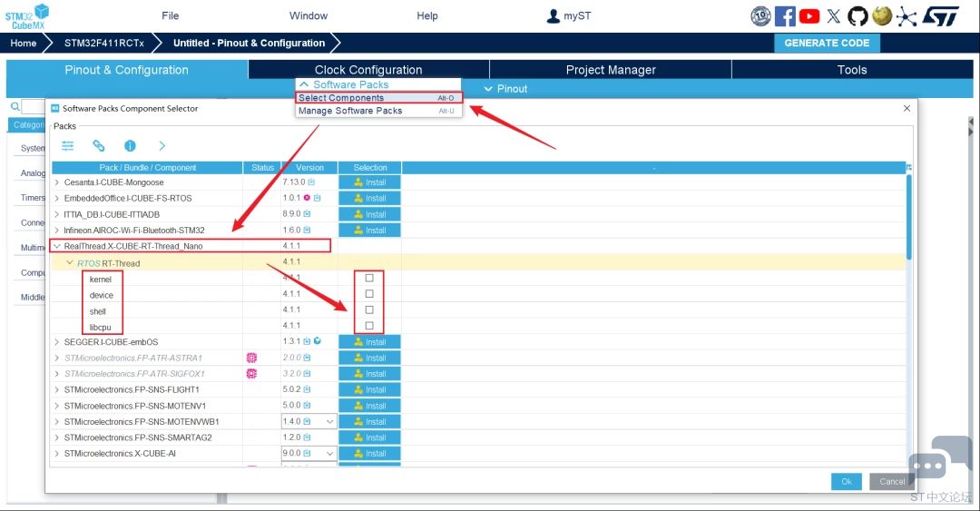Screen dimensions: 980x511
Task: Click the packs list vertical scrollbar
Action: pyautogui.click(x=908, y=216)
